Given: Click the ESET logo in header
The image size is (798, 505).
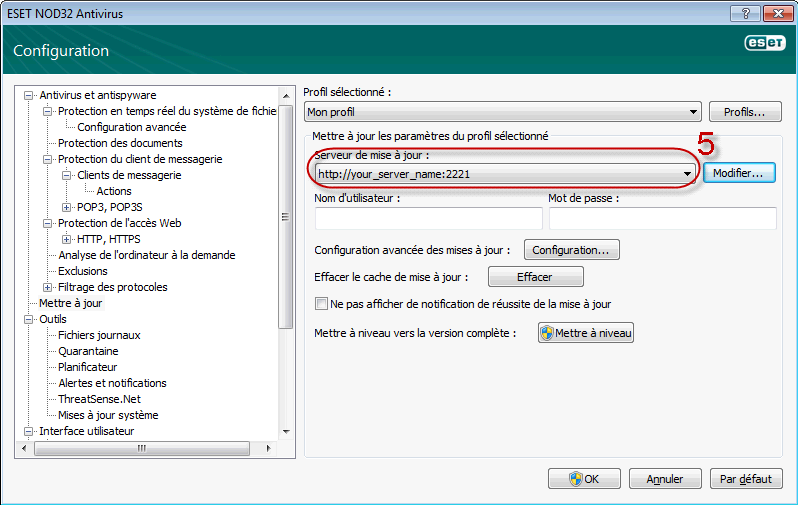Looking at the screenshot, I should [763, 44].
